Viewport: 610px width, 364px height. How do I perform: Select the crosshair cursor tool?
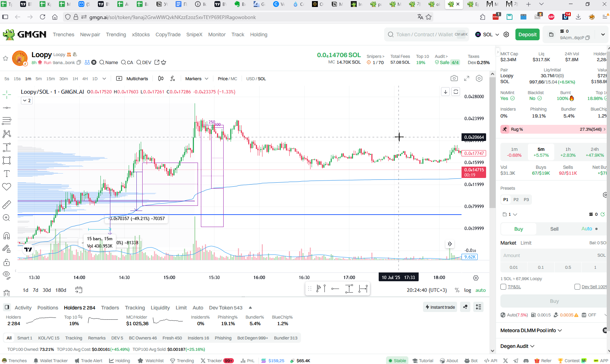tap(7, 95)
